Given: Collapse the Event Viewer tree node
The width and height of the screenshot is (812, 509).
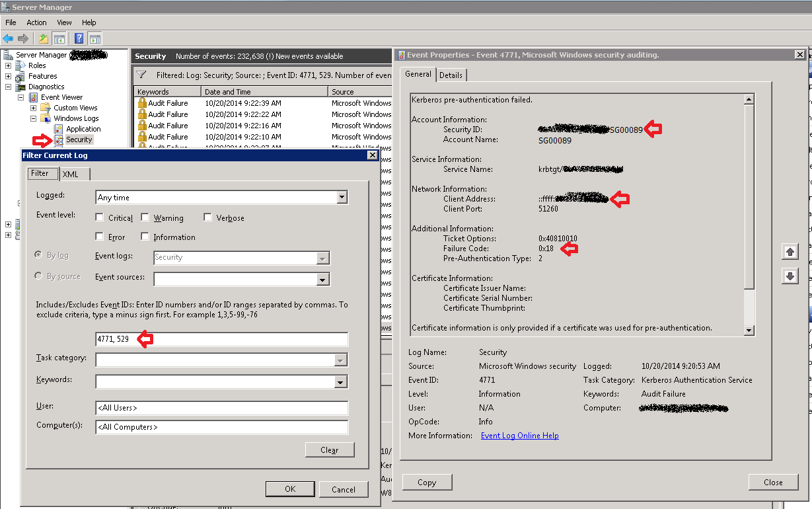Looking at the screenshot, I should click(x=20, y=97).
